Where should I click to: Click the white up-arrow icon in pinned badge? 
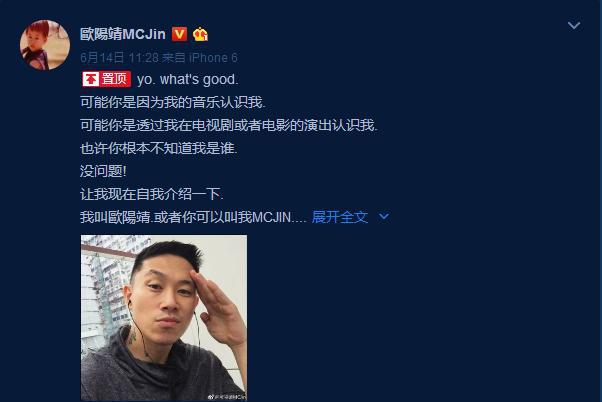pyautogui.click(x=91, y=79)
